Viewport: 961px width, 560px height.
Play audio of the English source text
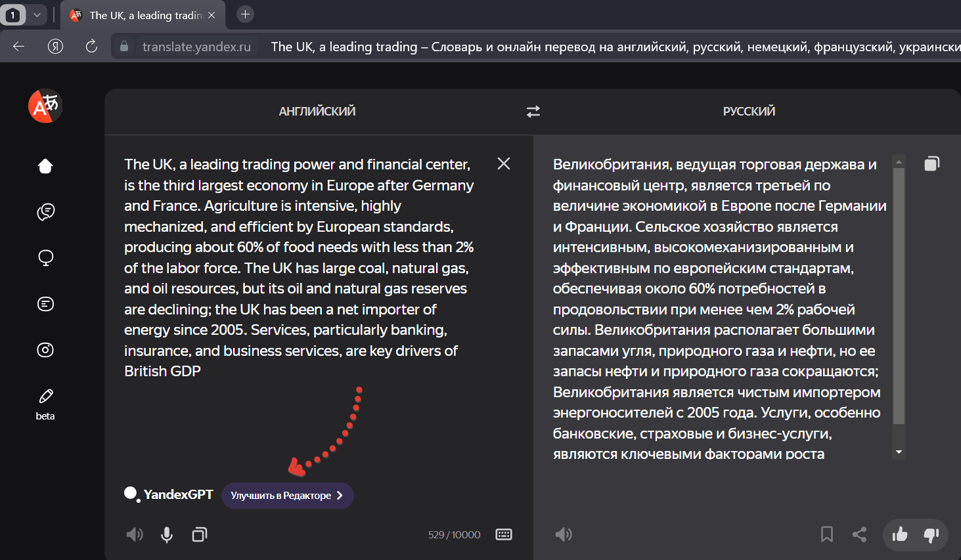tap(135, 534)
